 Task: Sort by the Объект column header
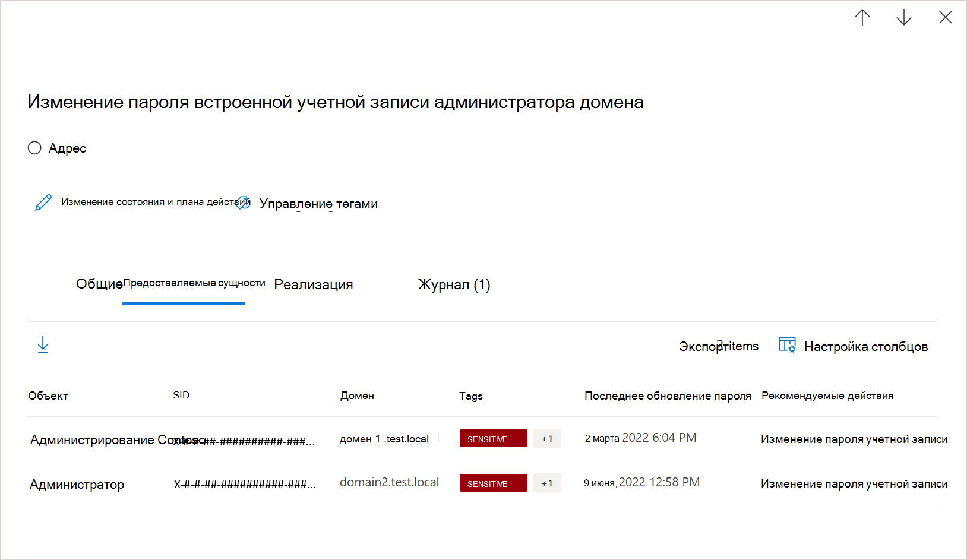[x=48, y=396]
